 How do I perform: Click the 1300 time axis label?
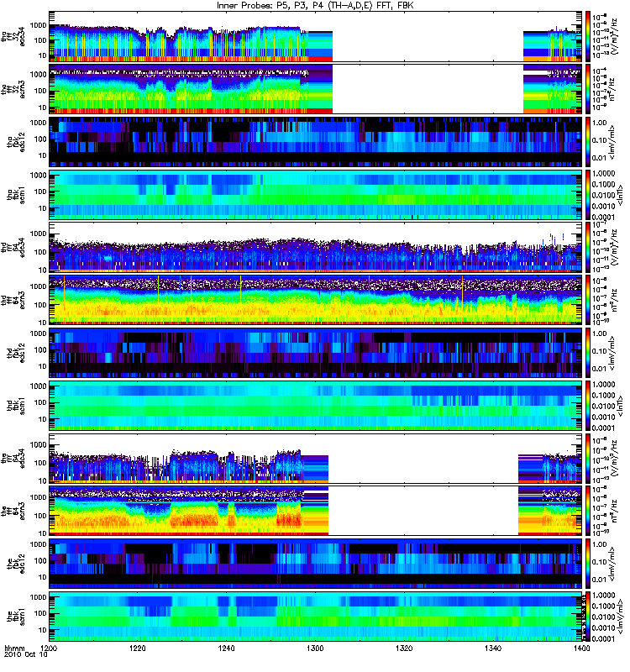[x=316, y=648]
